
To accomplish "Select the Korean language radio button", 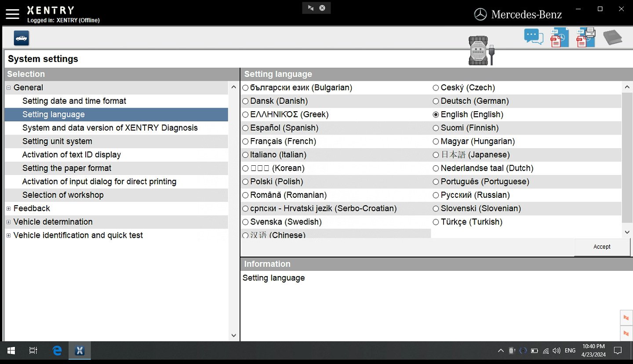I will point(245,168).
